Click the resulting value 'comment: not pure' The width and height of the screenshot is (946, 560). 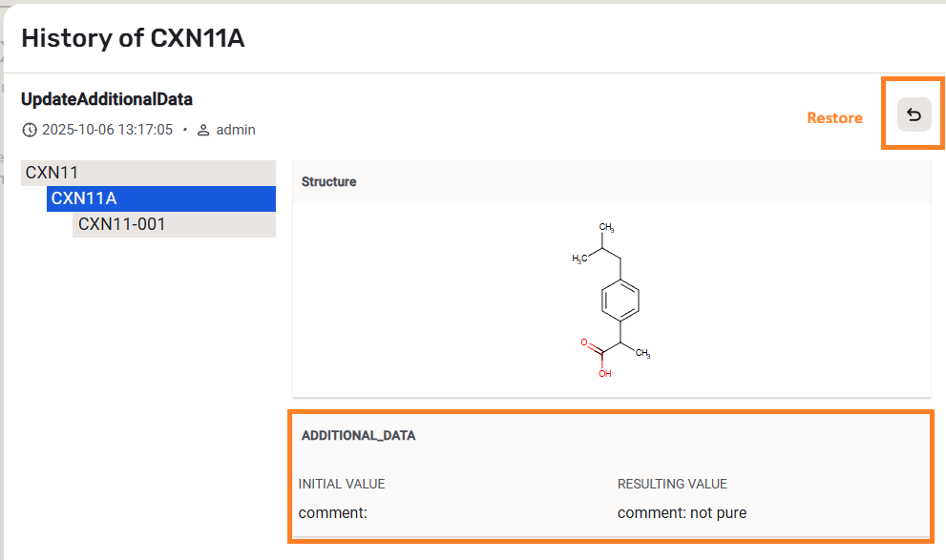[682, 512]
